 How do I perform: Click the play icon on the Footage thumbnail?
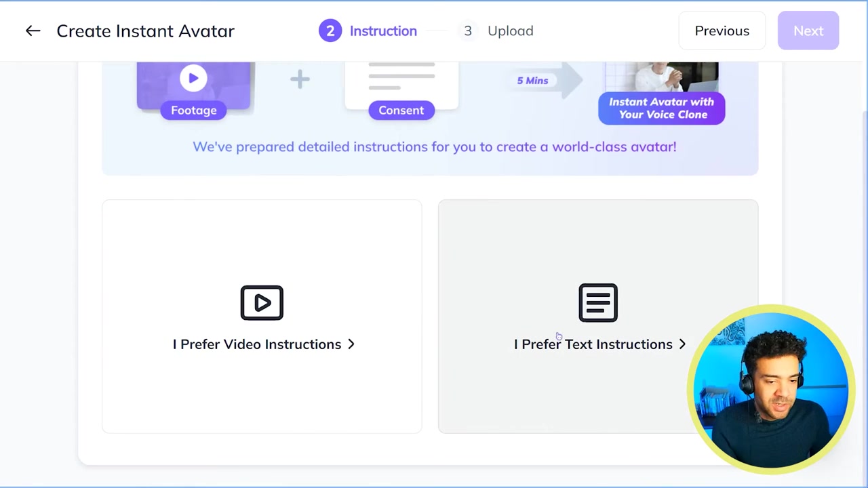coord(193,79)
